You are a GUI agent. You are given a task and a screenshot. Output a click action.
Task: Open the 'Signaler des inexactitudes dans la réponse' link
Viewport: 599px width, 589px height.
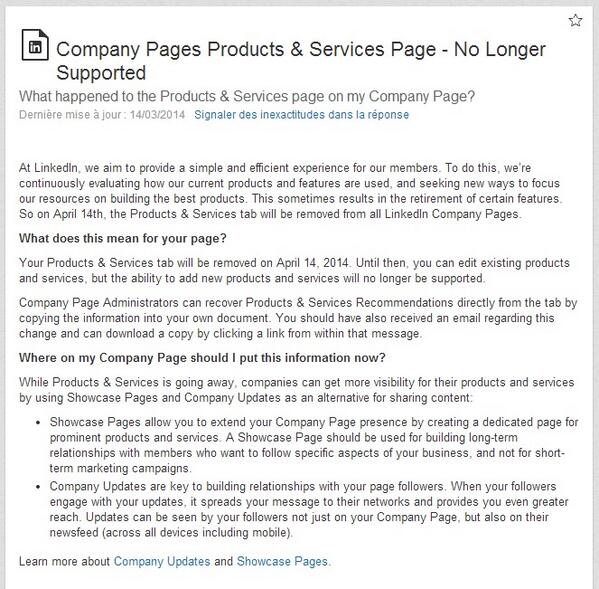(301, 115)
